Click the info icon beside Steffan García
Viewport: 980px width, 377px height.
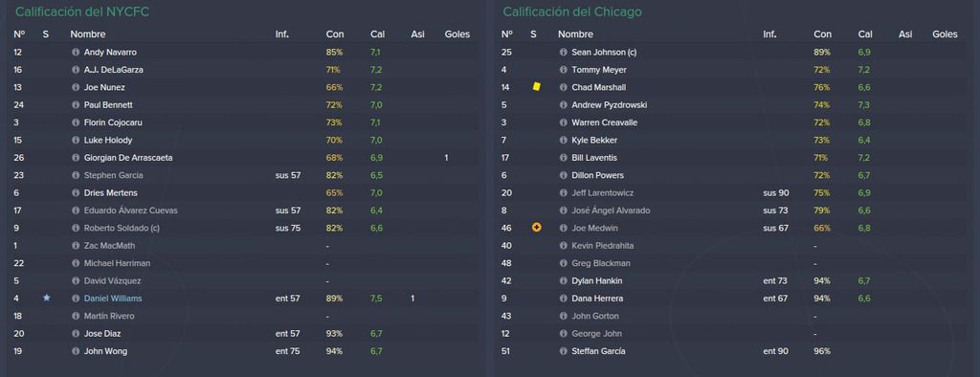click(563, 351)
